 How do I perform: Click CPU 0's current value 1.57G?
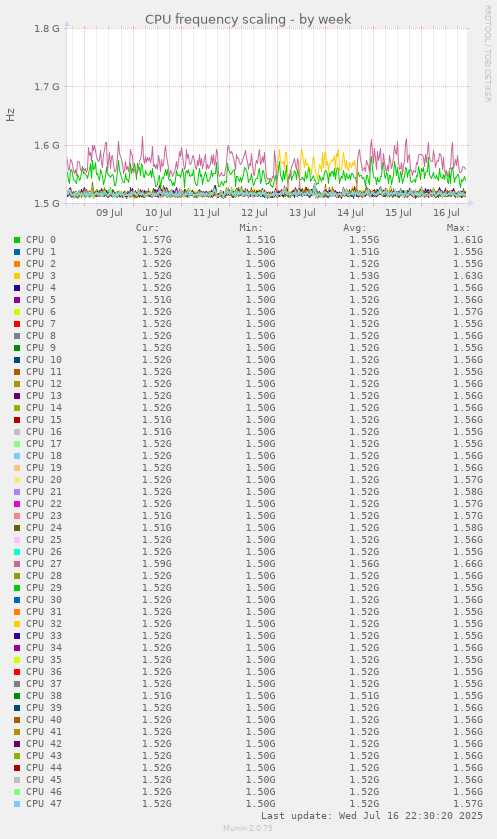click(x=156, y=240)
